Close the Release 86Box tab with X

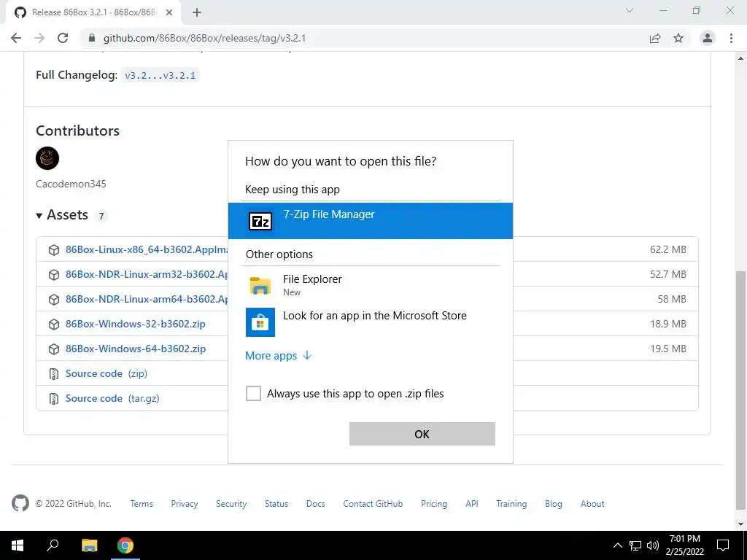click(x=169, y=12)
